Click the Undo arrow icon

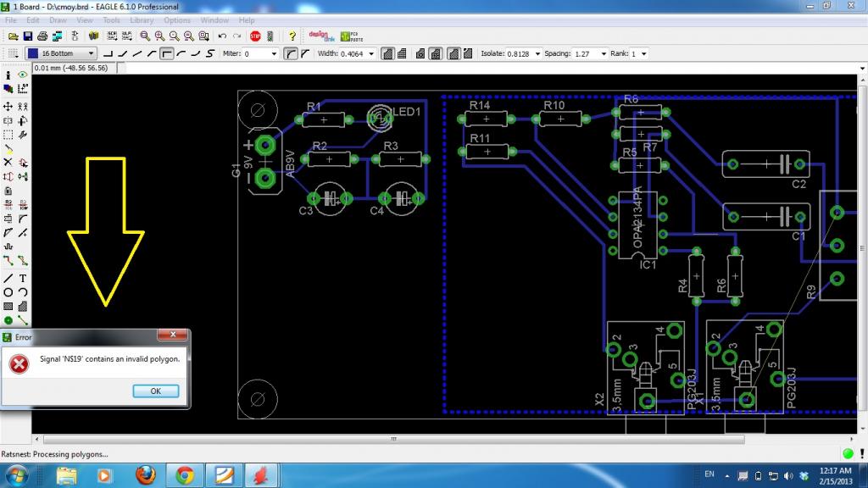[221, 36]
